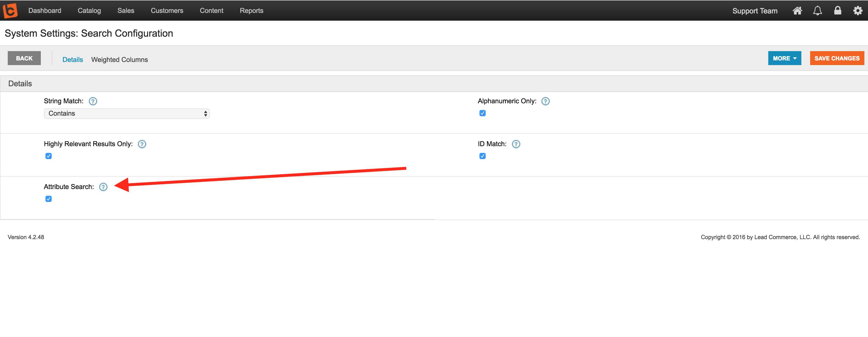This screenshot has width=868, height=337.
Task: Click the BACK button
Action: pos(24,58)
